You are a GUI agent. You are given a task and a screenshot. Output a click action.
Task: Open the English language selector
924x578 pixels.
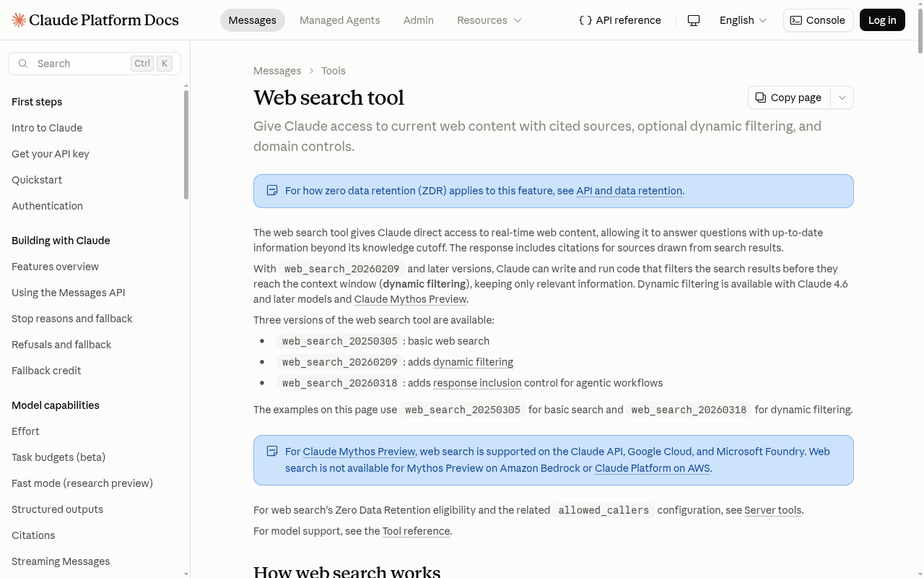tap(743, 20)
